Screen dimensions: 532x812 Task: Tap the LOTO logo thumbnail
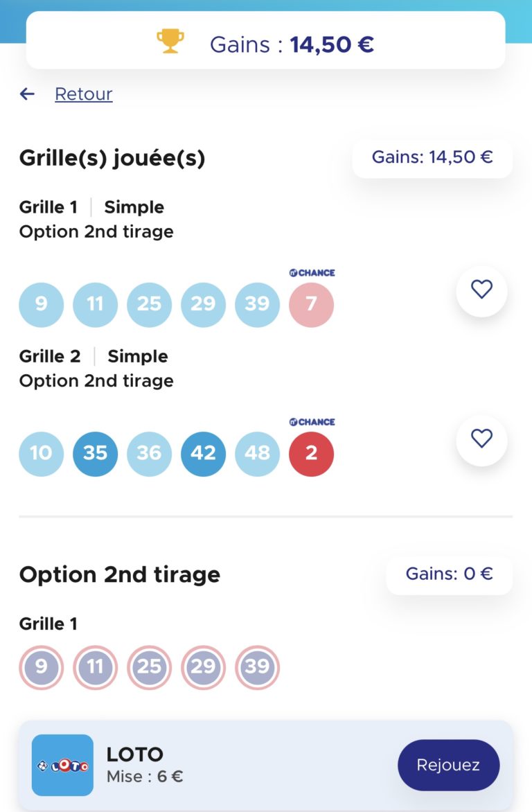[x=62, y=765]
